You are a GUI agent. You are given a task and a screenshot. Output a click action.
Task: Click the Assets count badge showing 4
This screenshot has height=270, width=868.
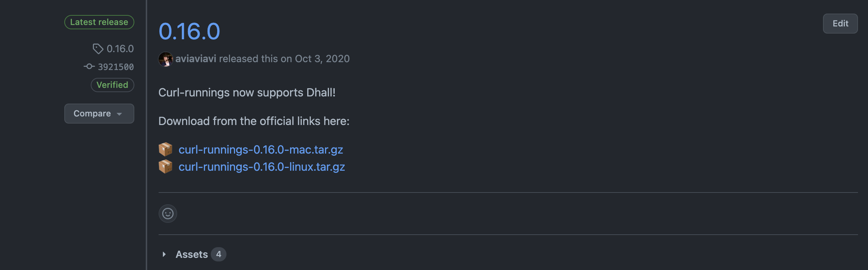[x=219, y=254]
